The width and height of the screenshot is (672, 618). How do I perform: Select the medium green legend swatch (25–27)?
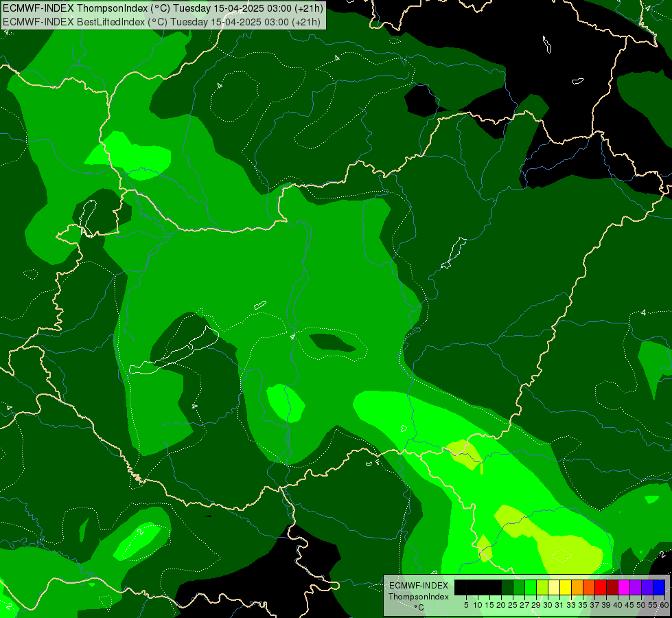click(519, 587)
